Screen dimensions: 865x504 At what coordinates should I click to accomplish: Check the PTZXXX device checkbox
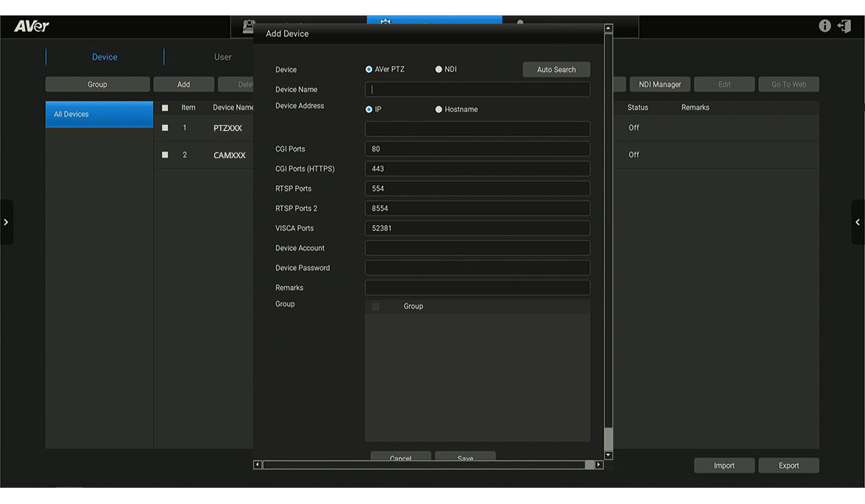(165, 128)
